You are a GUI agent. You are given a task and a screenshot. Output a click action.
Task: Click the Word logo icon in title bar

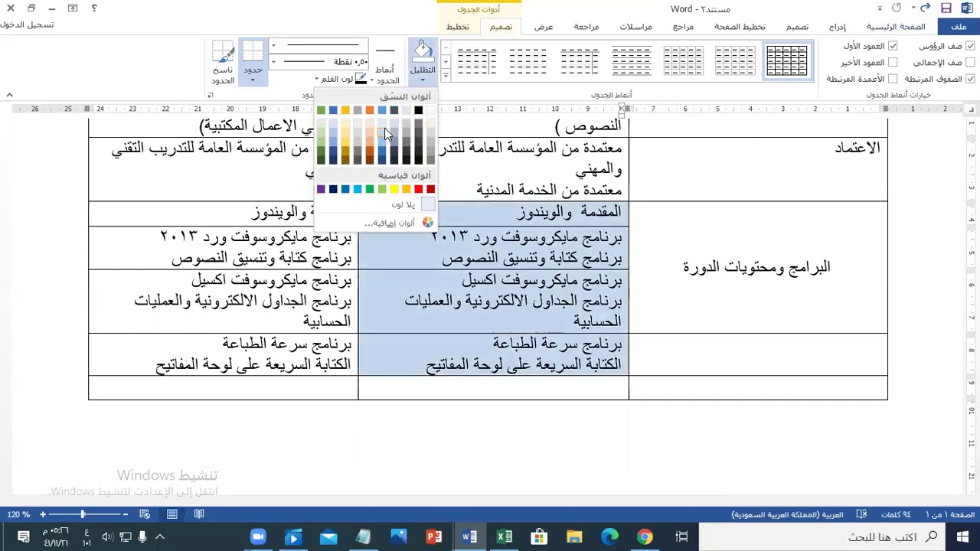point(966,8)
